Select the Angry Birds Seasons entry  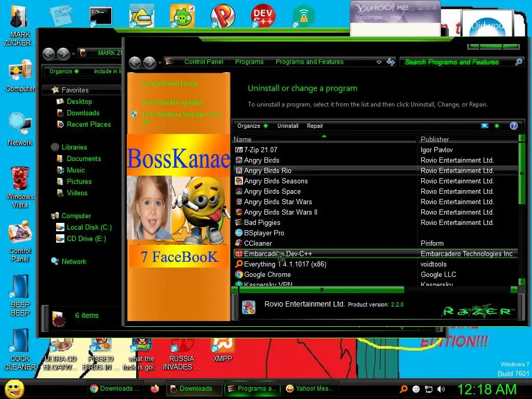click(x=376, y=181)
